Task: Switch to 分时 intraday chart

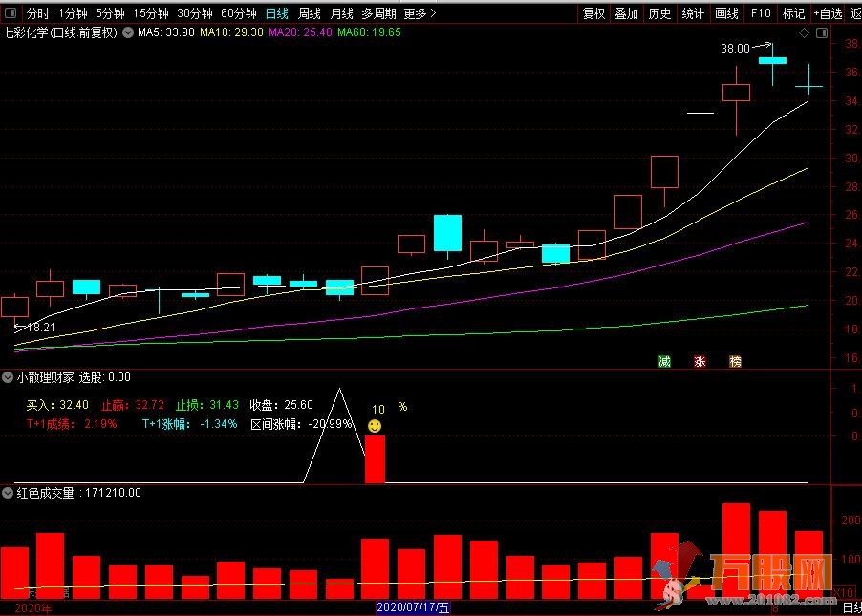Action: pos(37,13)
